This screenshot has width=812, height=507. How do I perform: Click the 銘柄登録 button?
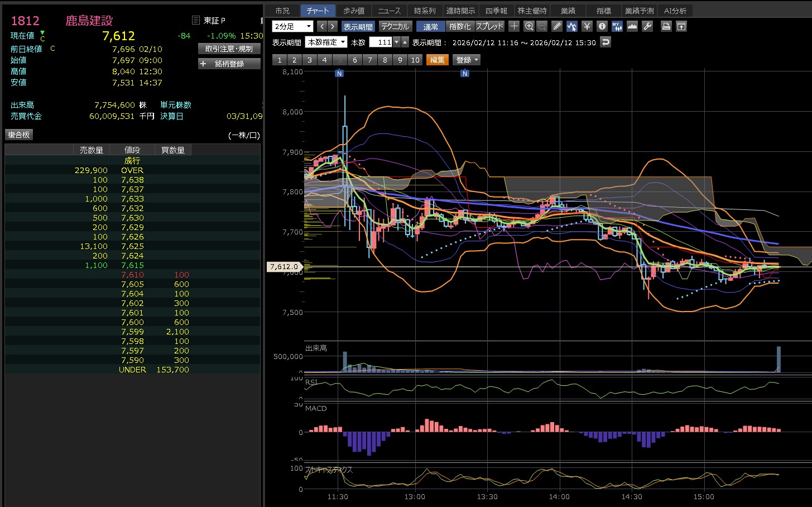(x=229, y=64)
